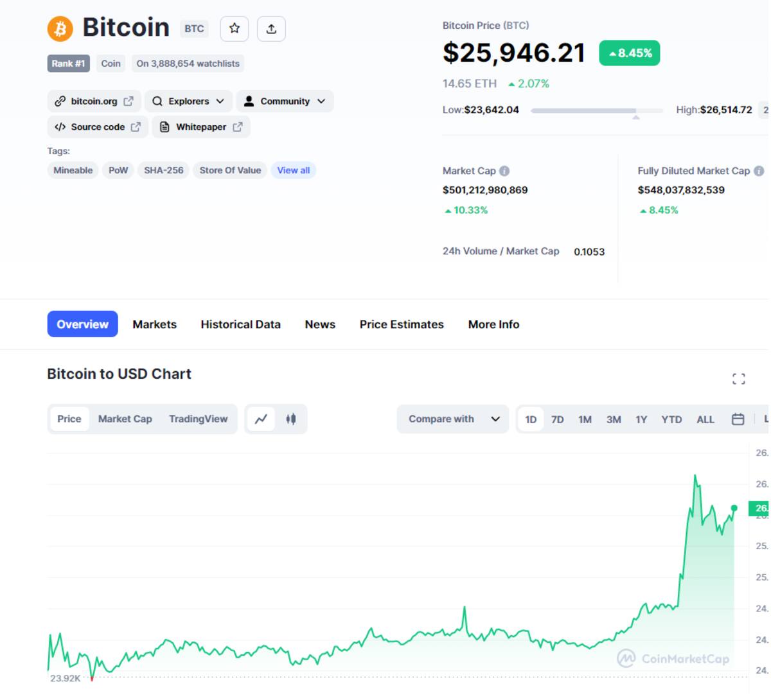Open the Historical Data tab
The height and width of the screenshot is (700, 771).
240,324
